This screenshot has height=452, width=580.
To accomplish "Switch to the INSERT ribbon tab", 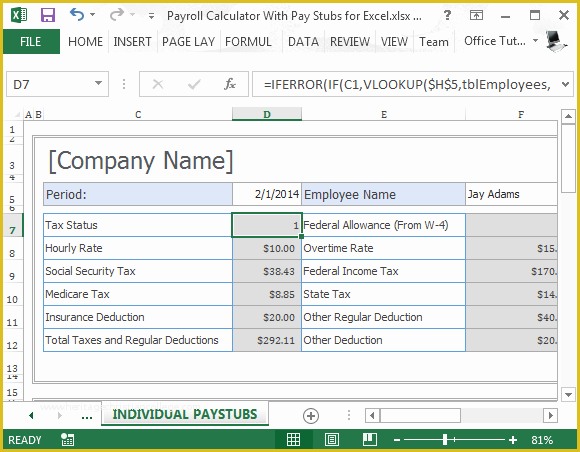I will pyautogui.click(x=132, y=41).
